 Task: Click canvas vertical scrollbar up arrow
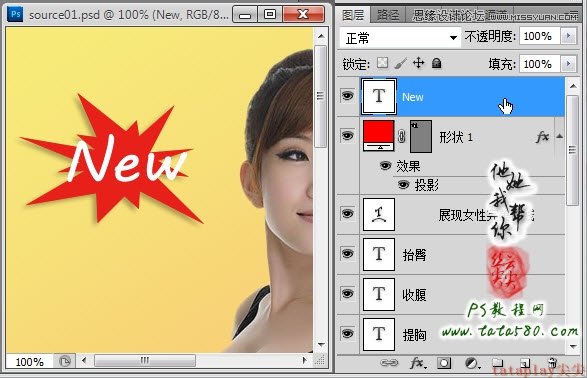(x=321, y=36)
